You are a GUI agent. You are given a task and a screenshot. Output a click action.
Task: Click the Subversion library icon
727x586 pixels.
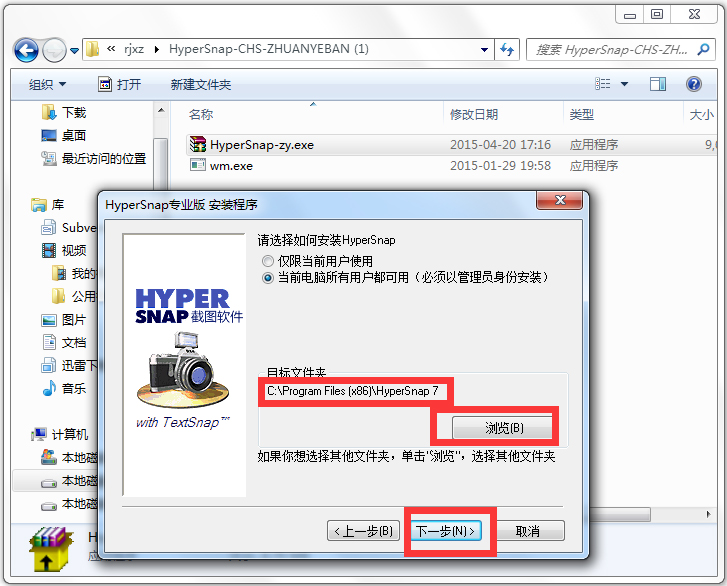point(49,228)
